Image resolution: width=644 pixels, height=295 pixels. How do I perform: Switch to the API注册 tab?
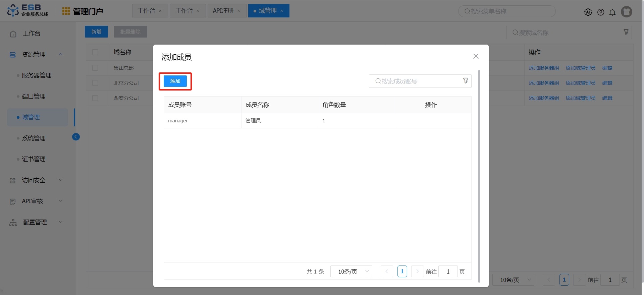(223, 11)
